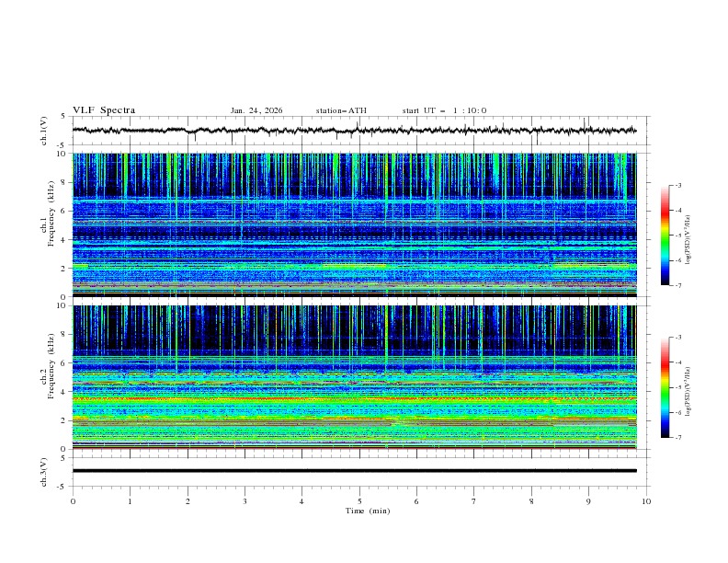Click the color bar beside the ch.1 spectrogram
The image size is (728, 563).
pos(665,236)
